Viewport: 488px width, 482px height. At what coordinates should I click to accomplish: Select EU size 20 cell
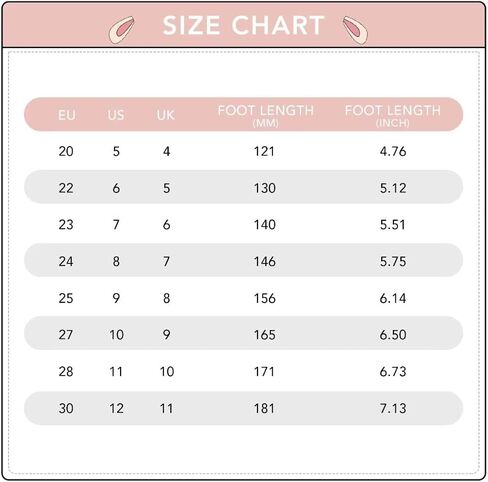pyautogui.click(x=66, y=151)
